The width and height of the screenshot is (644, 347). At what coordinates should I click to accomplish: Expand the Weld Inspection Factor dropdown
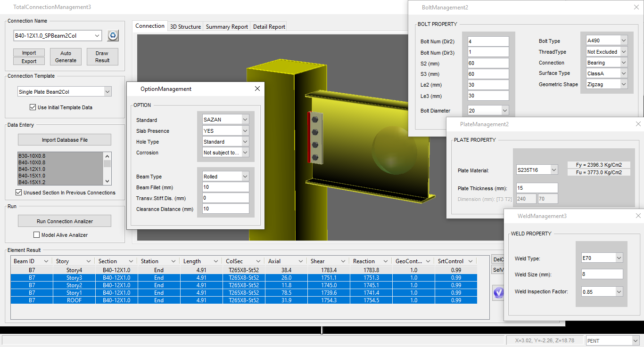click(x=619, y=292)
